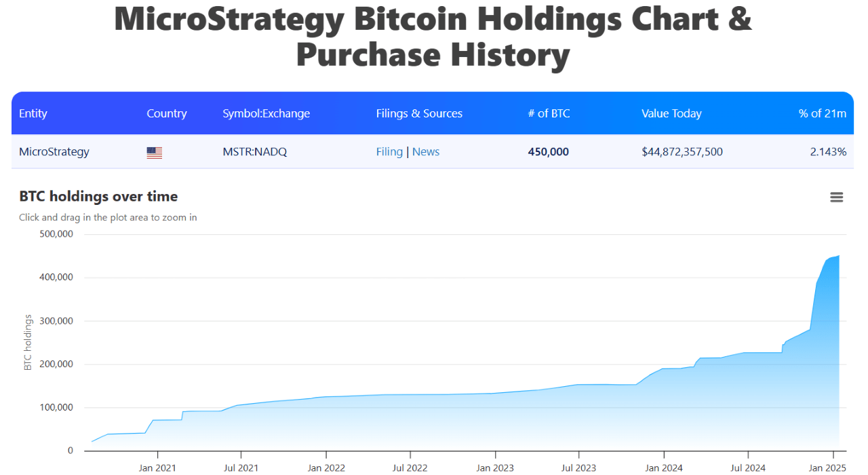Select the % of 21m column header
Screen dimensions: 868x475
tap(823, 113)
